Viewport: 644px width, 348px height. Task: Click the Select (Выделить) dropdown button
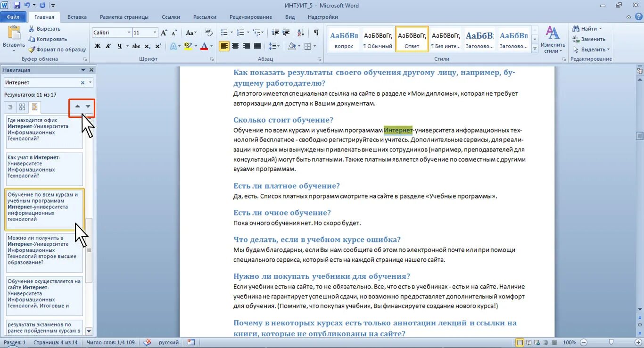coord(591,50)
